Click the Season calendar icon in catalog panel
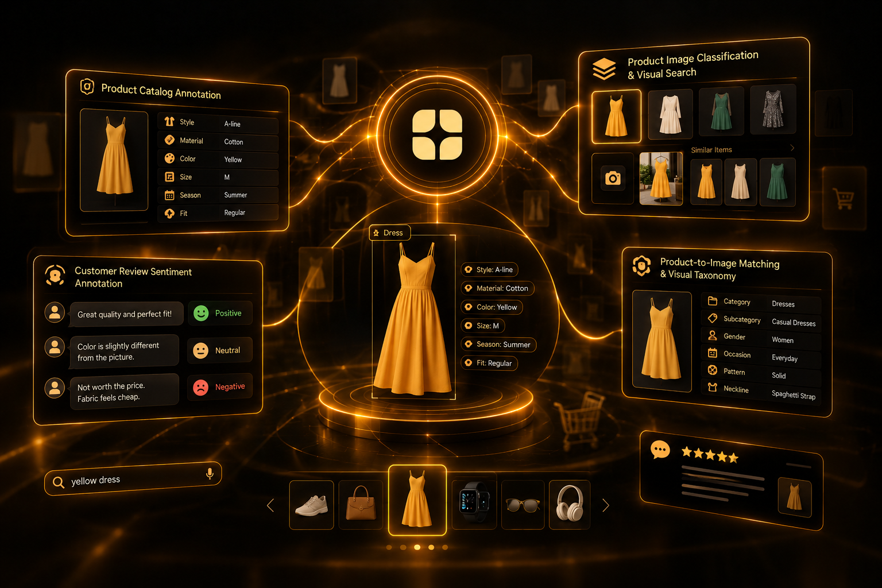The height and width of the screenshot is (588, 882). (169, 195)
